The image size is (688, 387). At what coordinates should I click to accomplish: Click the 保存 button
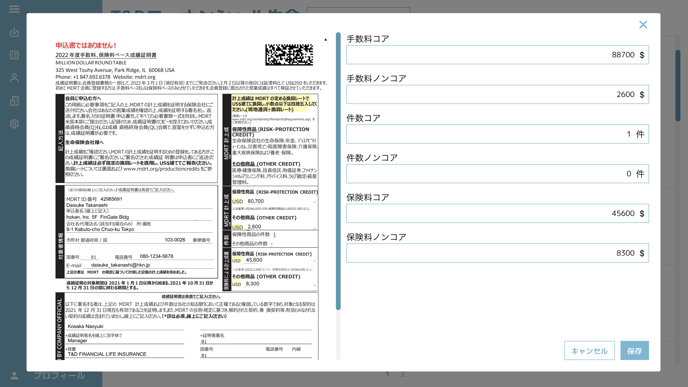[634, 351]
